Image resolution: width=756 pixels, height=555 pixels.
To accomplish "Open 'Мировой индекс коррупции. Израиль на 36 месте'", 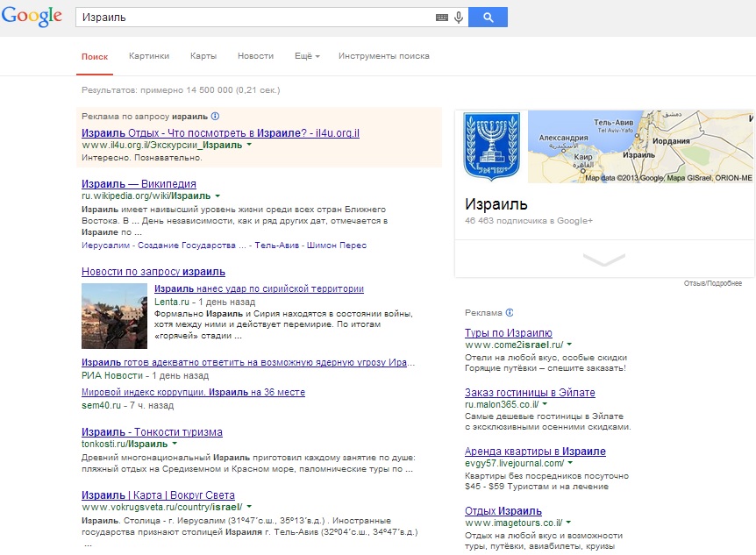I will (193, 392).
